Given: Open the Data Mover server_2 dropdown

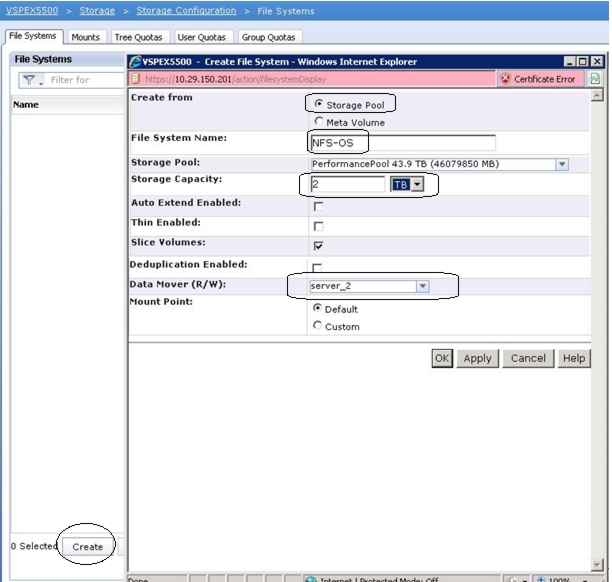Looking at the screenshot, I should (x=422, y=286).
